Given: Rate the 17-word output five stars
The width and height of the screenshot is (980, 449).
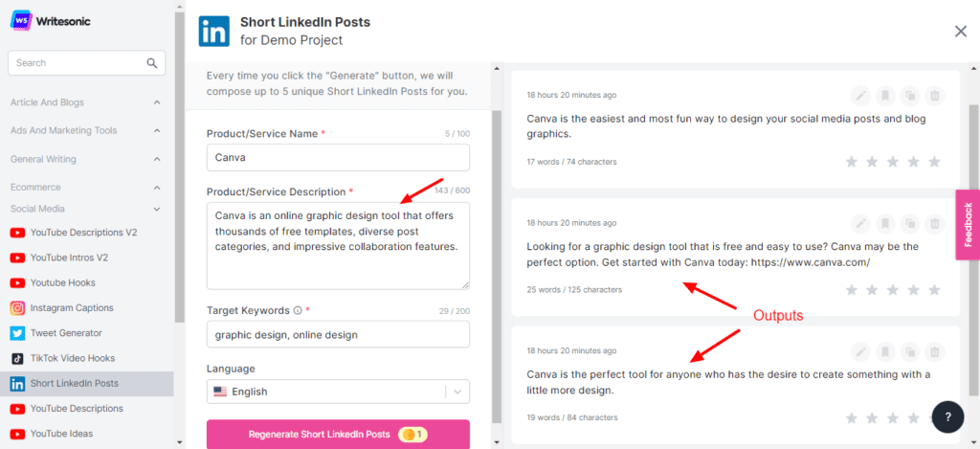Looking at the screenshot, I should 934,162.
